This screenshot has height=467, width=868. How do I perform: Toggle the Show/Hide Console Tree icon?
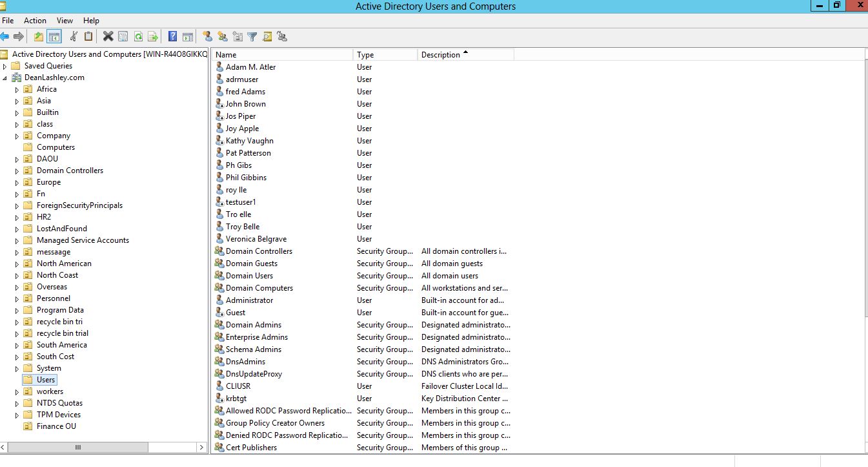(x=54, y=37)
